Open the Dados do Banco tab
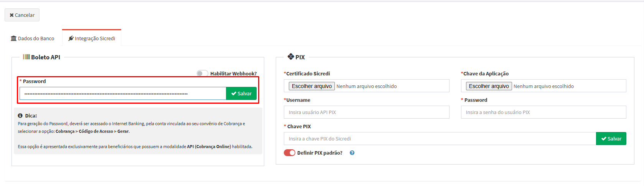The image size is (644, 186). click(33, 38)
